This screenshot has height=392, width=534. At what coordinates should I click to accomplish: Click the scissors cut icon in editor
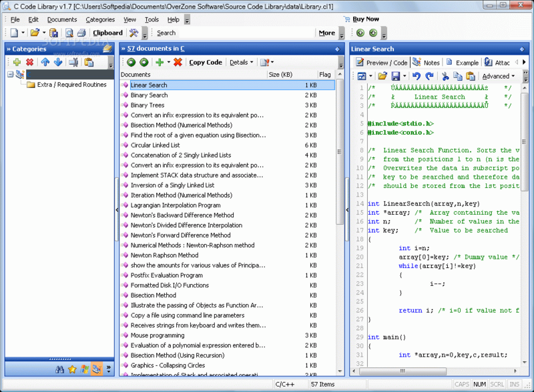point(445,76)
